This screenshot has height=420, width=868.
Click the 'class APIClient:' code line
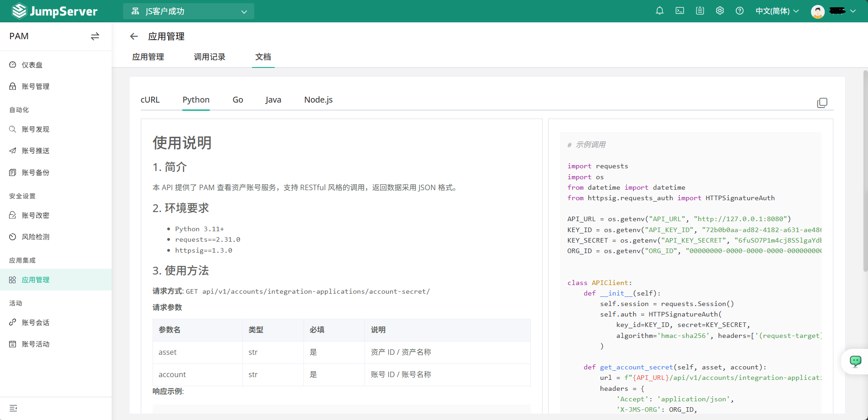(x=600, y=283)
